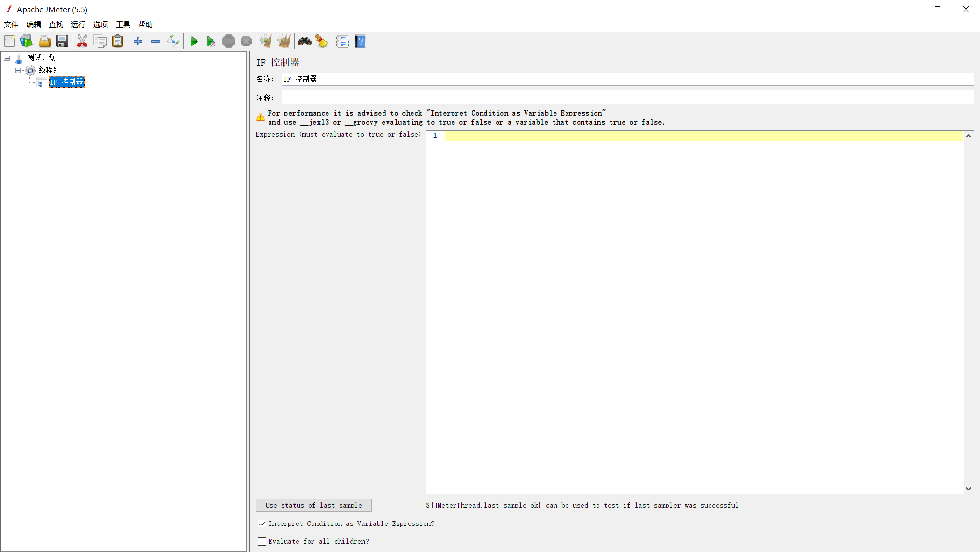Click the expression editor scroll down arrow
The height and width of the screenshot is (552, 980).
pos(968,489)
